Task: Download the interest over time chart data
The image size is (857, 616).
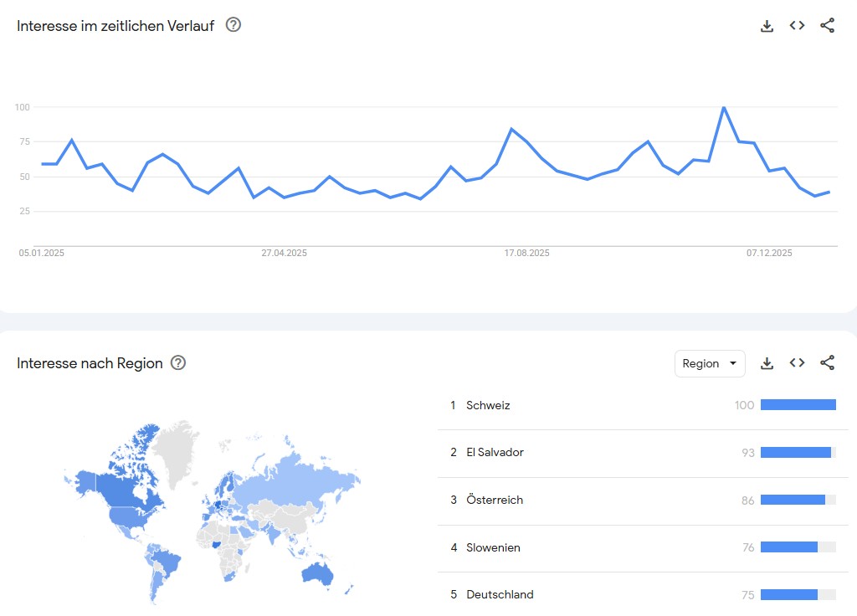Action: (767, 26)
